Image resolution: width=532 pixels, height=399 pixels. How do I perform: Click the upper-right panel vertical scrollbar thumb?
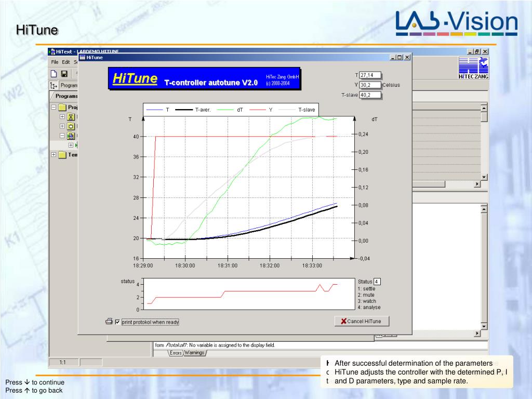coord(484,117)
